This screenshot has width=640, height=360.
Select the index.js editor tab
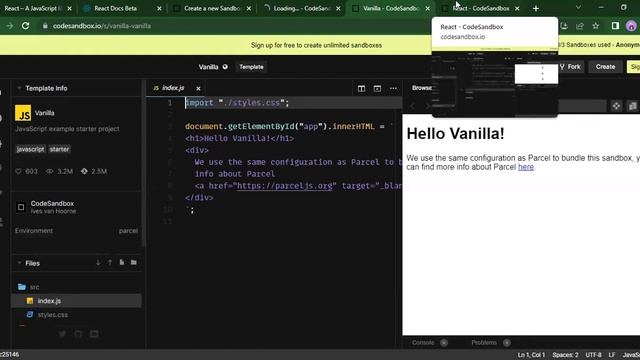click(x=173, y=88)
